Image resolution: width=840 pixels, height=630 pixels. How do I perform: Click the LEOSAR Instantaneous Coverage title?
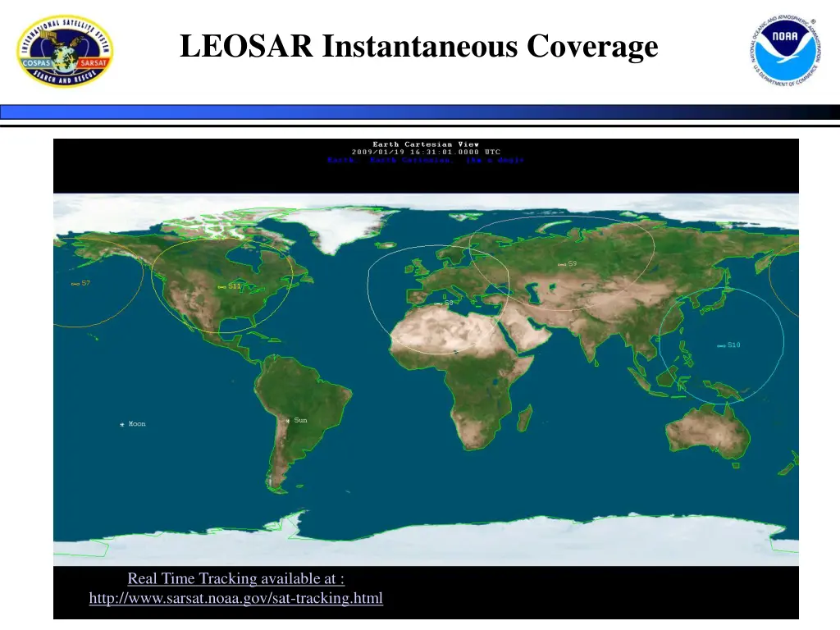[x=418, y=47]
